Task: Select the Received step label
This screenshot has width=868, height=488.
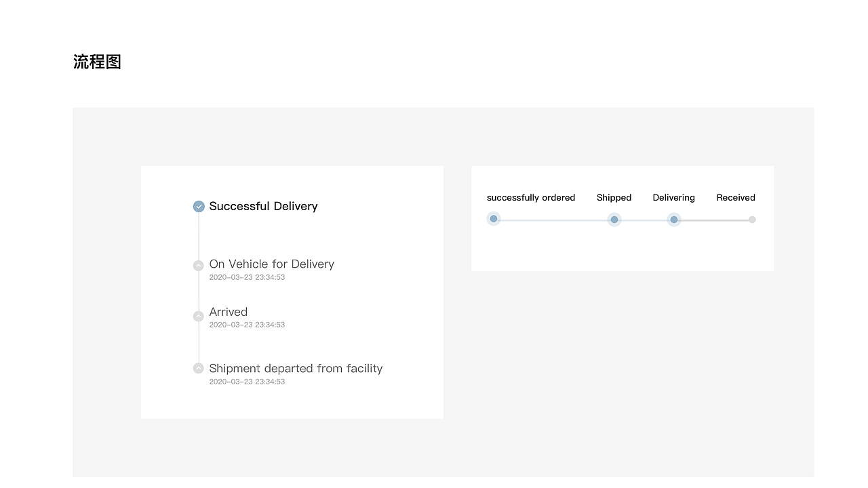Action: click(x=736, y=198)
